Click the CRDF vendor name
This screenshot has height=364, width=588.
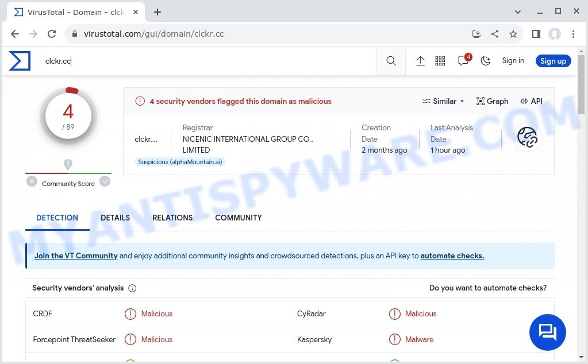tap(43, 314)
